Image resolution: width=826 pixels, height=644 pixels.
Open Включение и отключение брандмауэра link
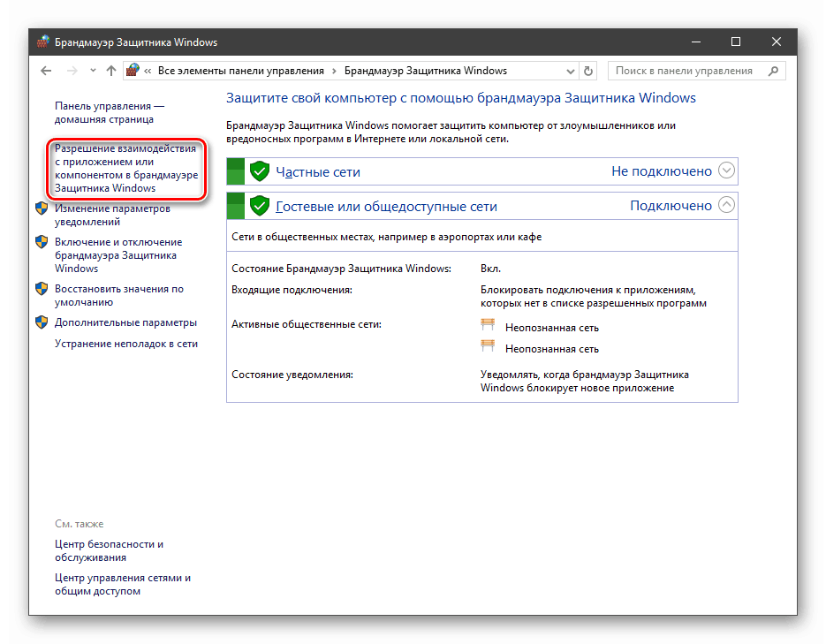tap(117, 254)
